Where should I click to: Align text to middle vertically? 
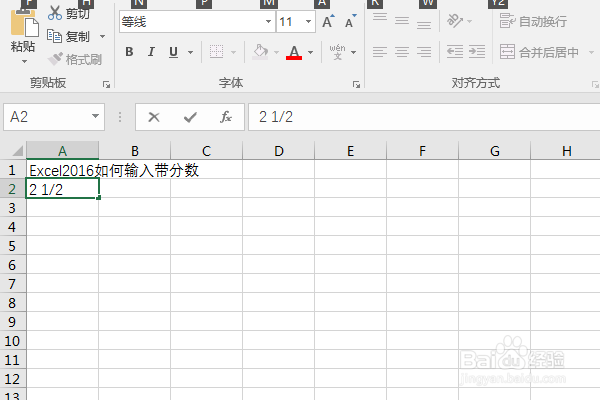(402, 21)
